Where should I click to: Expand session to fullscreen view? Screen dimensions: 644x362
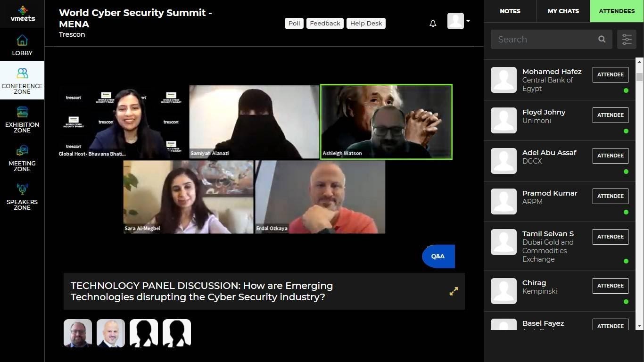[454, 291]
